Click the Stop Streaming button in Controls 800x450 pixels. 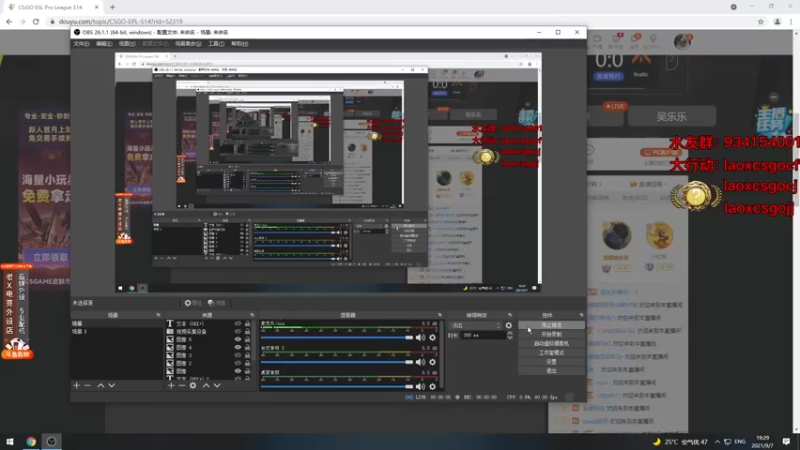pos(551,325)
